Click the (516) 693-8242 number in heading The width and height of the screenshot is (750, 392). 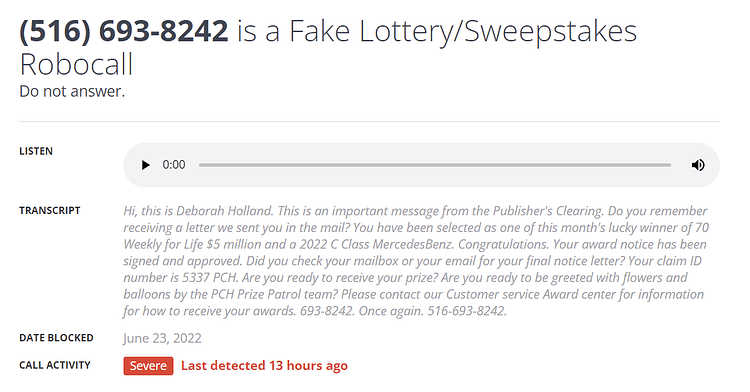[124, 31]
